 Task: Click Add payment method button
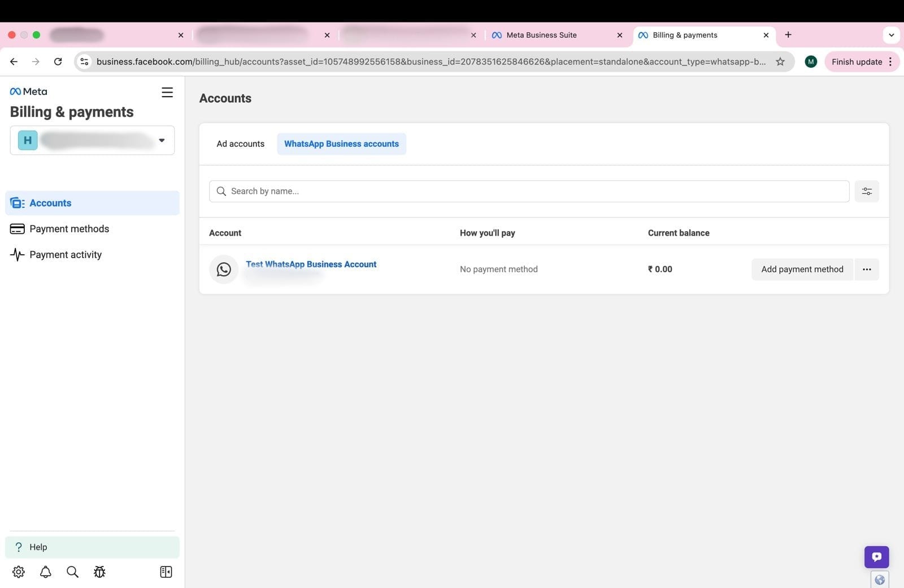tap(802, 269)
